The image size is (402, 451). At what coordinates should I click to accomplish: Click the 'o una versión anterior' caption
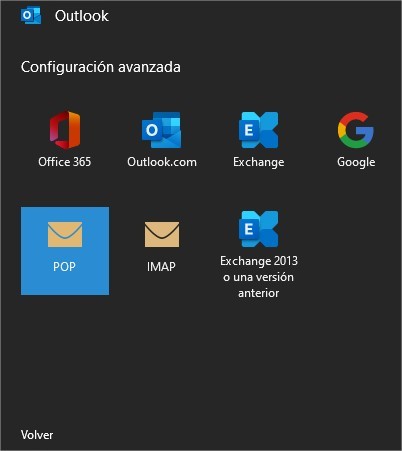click(259, 285)
